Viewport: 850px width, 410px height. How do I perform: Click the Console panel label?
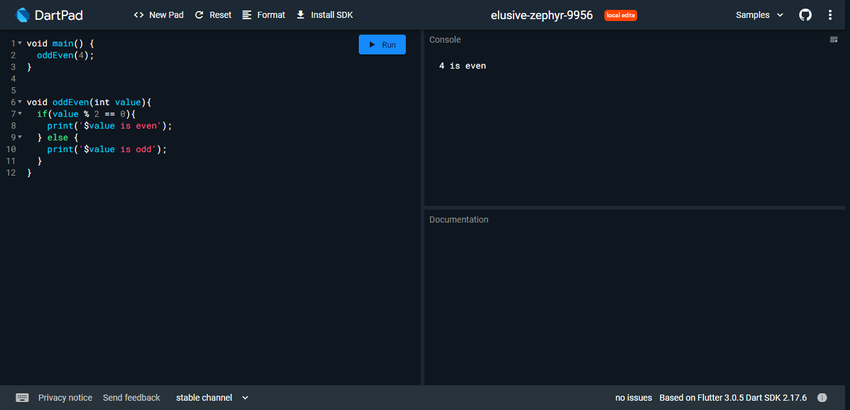coord(445,40)
